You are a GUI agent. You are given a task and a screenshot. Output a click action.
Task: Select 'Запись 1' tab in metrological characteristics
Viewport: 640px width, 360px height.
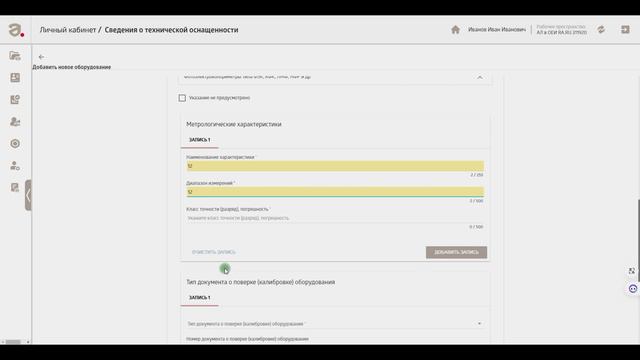[x=200, y=140]
